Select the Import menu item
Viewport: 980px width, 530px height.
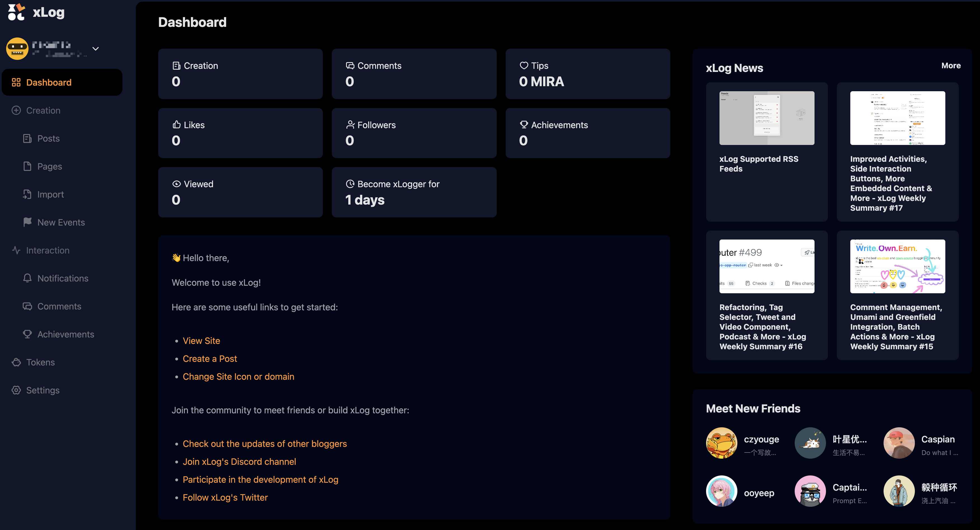point(50,194)
